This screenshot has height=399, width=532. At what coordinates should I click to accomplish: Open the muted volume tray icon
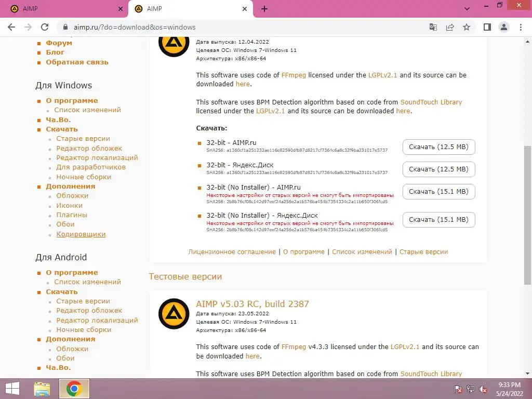click(x=483, y=389)
